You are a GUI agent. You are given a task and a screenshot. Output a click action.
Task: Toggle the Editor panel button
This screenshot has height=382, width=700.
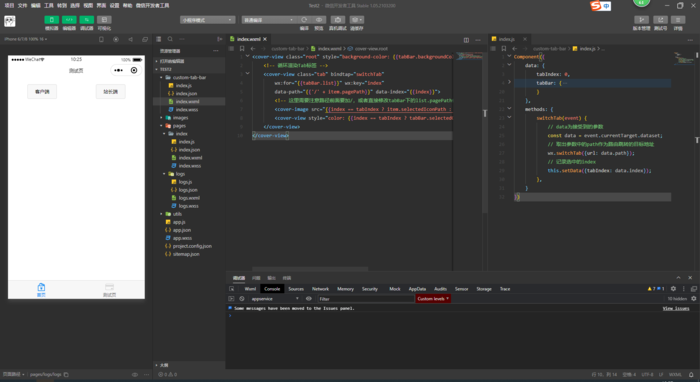coord(69,20)
